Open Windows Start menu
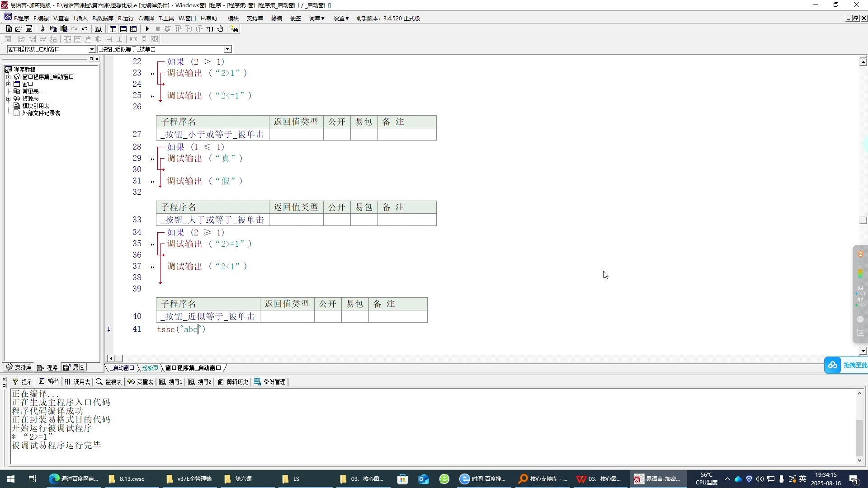 pyautogui.click(x=11, y=479)
